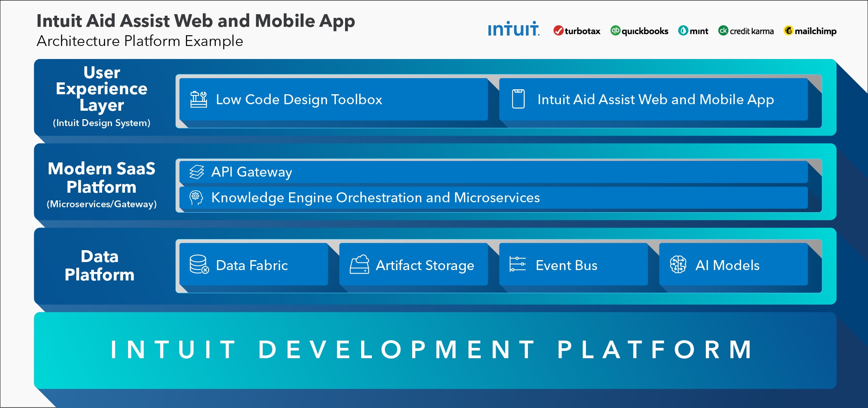Click the AI Models brain icon
Viewport: 868px width, 408px height.
(678, 265)
